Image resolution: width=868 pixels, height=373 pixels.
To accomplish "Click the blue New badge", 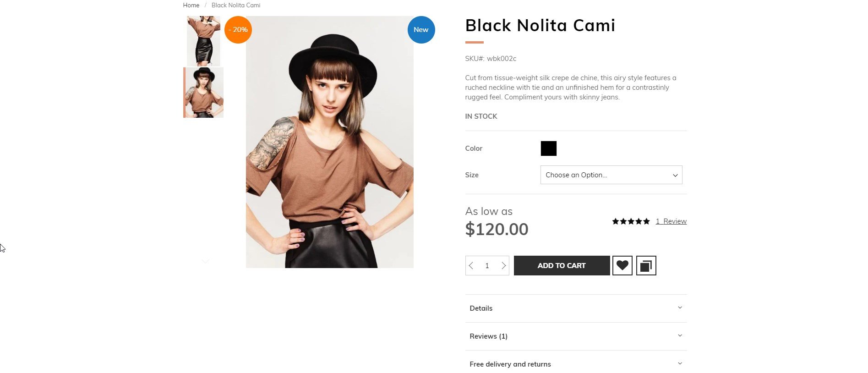I will coord(421,30).
